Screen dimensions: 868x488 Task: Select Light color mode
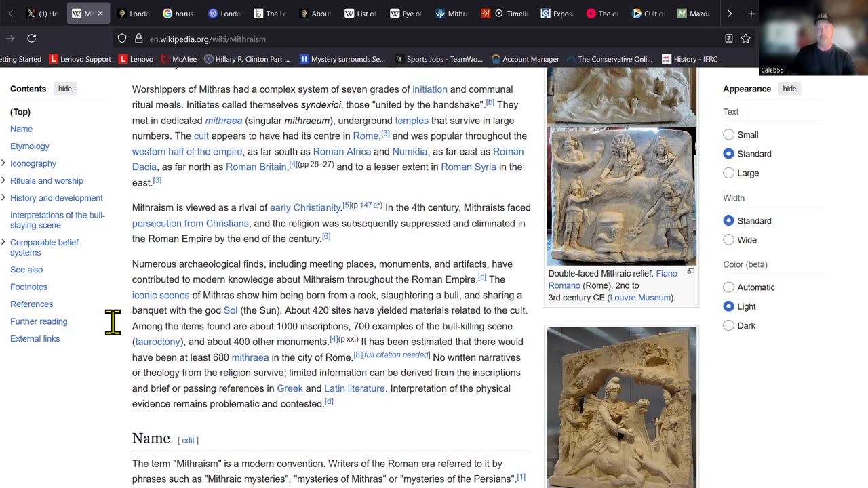click(x=728, y=306)
